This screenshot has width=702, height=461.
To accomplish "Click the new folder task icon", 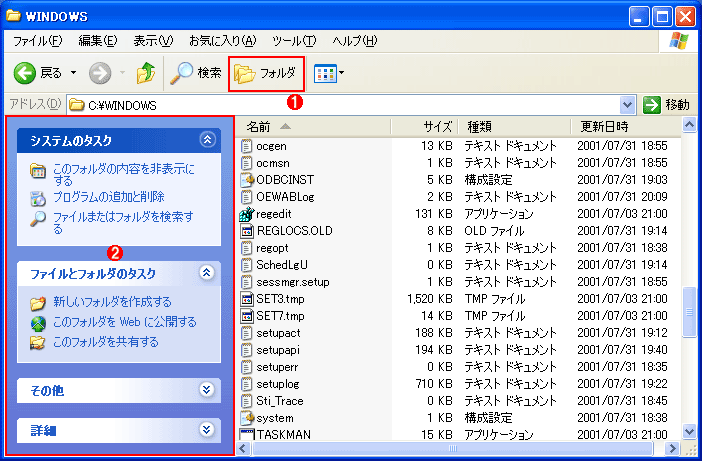I will (x=38, y=303).
